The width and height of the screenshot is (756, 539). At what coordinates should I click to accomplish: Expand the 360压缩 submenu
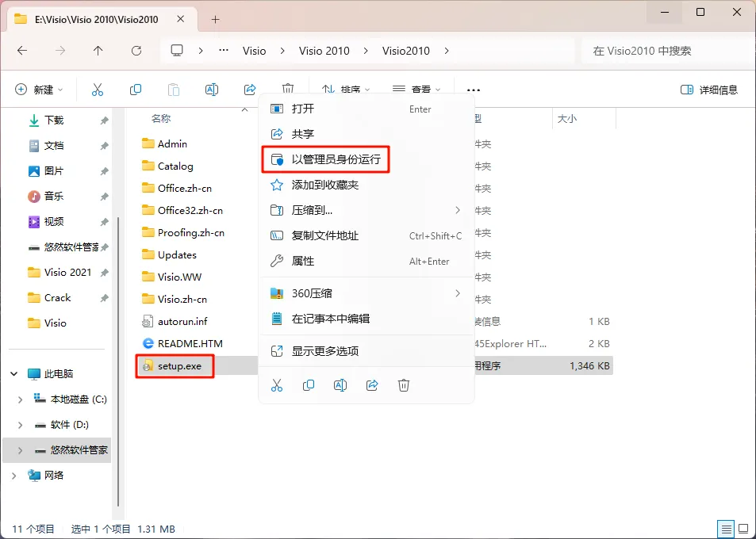pos(458,293)
